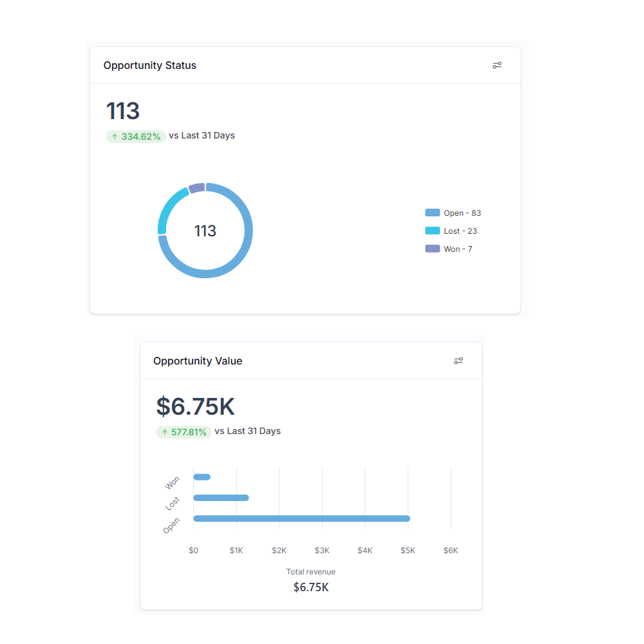Image resolution: width=644 pixels, height=644 pixels.
Task: Click the $6.75K headline value
Action: pyautogui.click(x=196, y=406)
